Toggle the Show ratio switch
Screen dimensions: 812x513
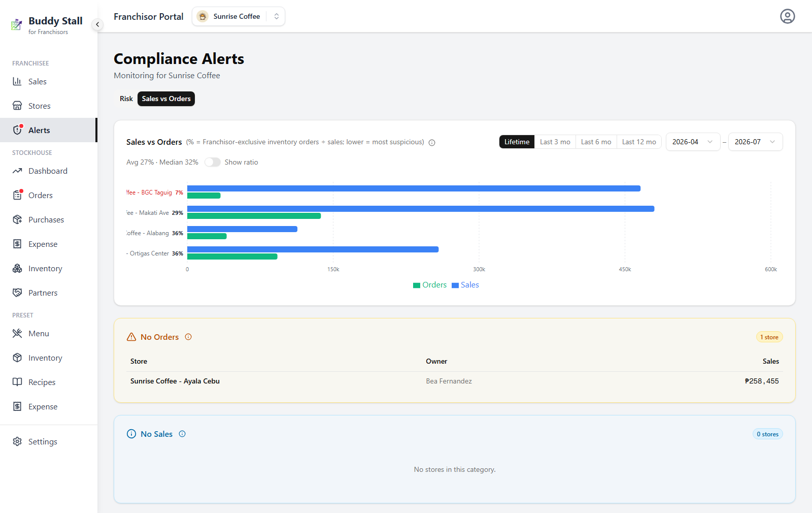[x=213, y=162]
